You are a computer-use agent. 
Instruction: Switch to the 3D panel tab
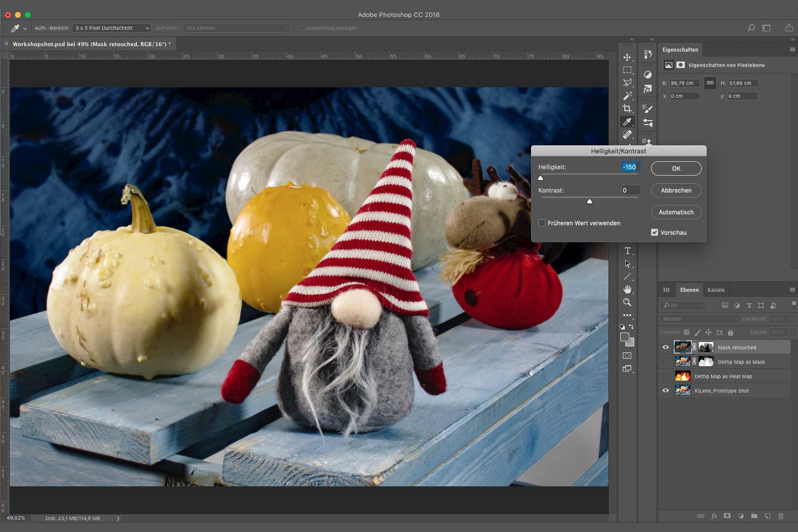pos(666,290)
